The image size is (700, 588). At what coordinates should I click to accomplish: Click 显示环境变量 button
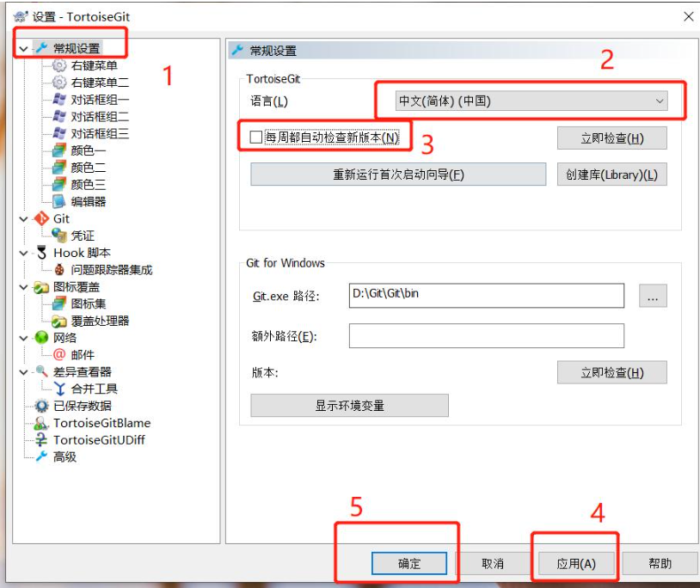pyautogui.click(x=349, y=405)
